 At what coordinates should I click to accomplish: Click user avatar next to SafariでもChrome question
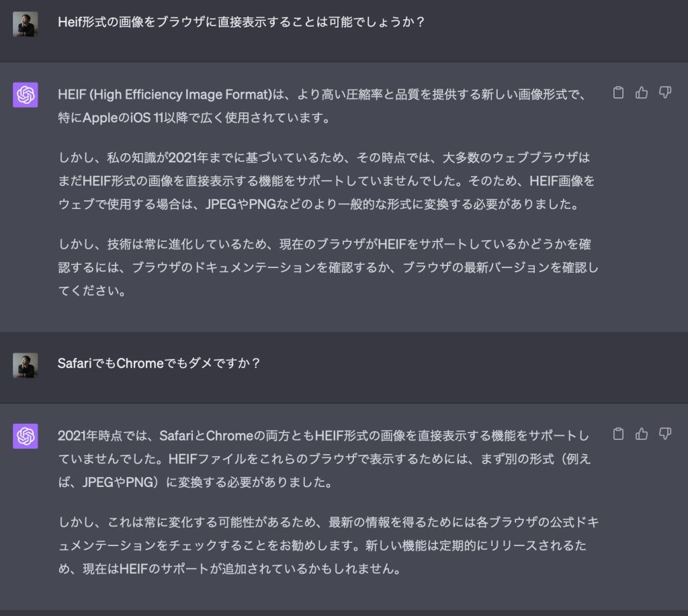(x=26, y=365)
